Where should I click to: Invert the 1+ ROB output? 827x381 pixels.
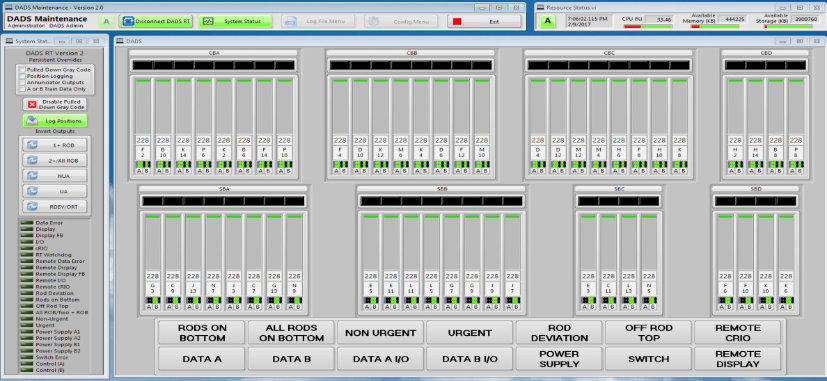(x=55, y=145)
